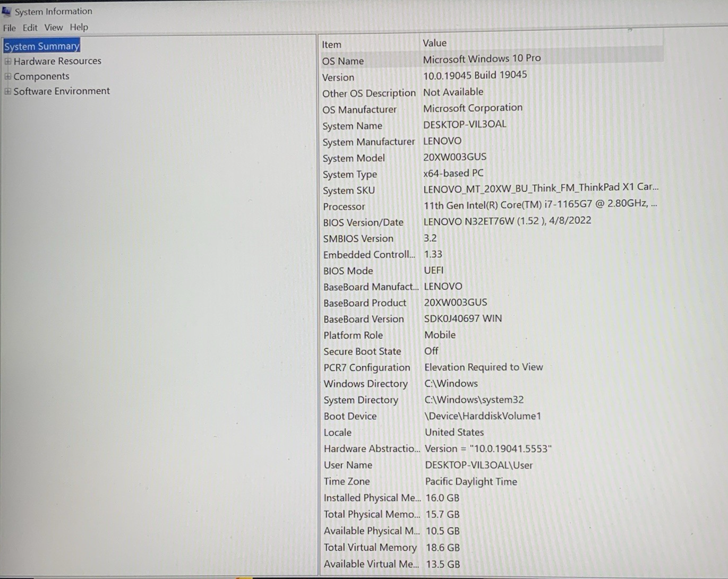Image resolution: width=728 pixels, height=579 pixels.
Task: Select the Installed Physical Memory row
Action: tap(372, 498)
